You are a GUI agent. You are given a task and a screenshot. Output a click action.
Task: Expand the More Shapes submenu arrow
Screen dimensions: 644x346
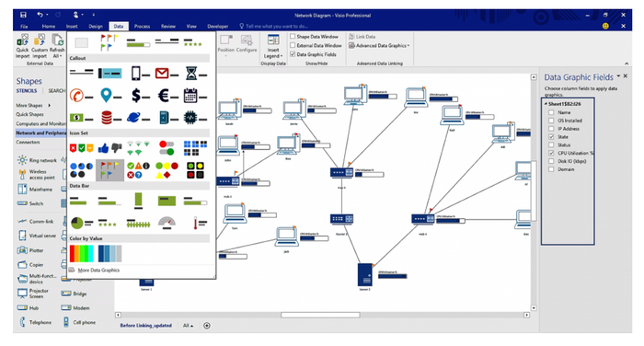(50, 105)
